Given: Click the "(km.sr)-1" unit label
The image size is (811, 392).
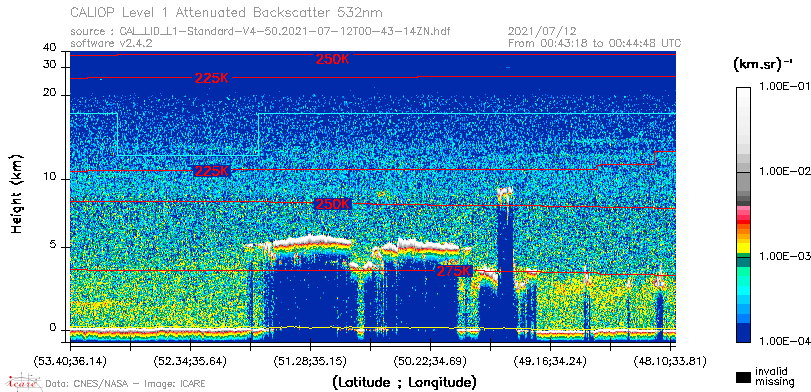Looking at the screenshot, I should (763, 65).
